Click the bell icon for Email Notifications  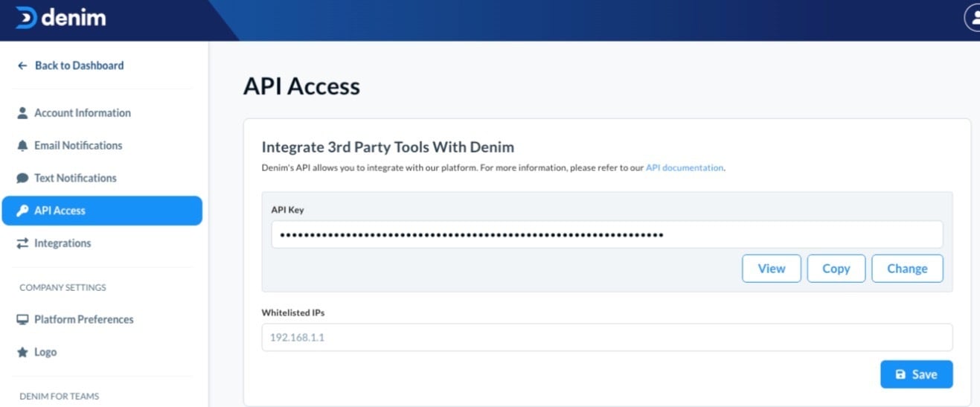tap(22, 146)
